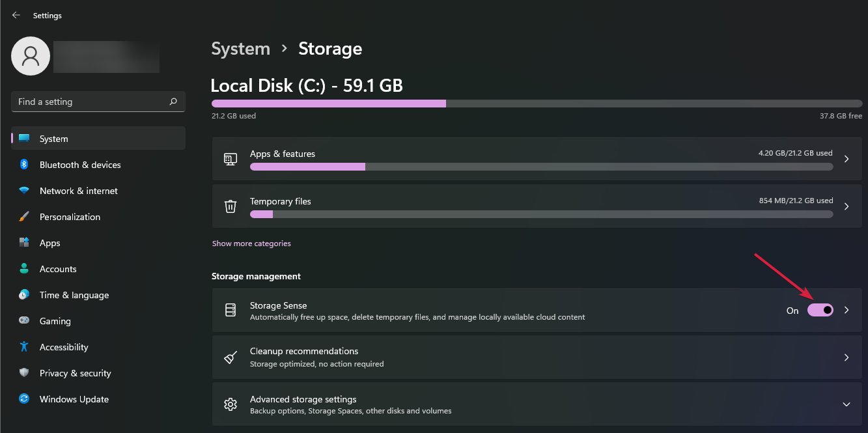Expand Advanced storage settings chevron

tap(847, 404)
